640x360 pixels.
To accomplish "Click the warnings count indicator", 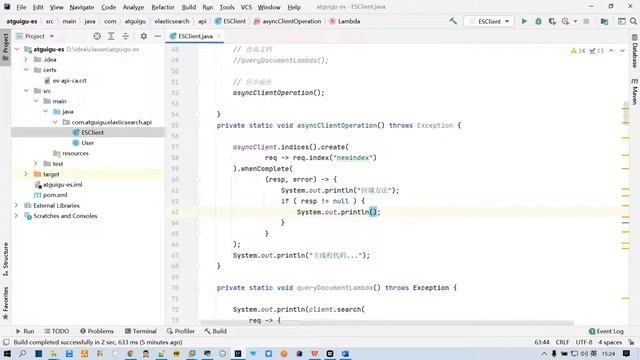I will tap(578, 51).
